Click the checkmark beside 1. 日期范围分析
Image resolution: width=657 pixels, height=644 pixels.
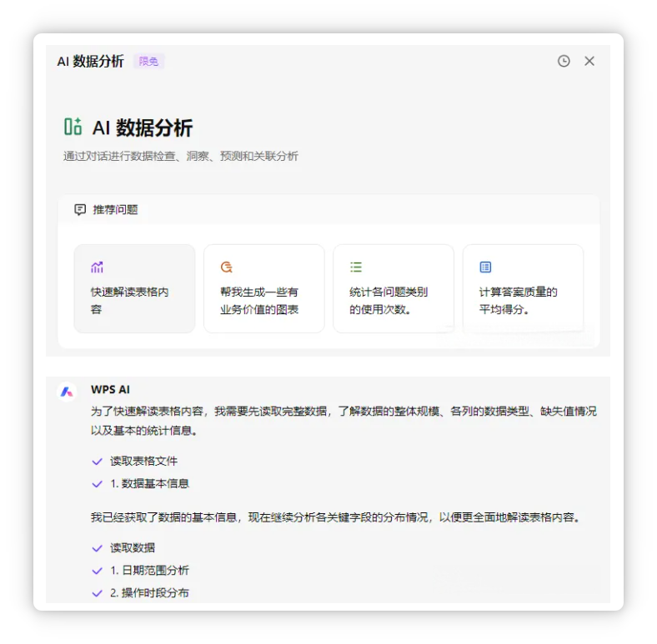97,571
